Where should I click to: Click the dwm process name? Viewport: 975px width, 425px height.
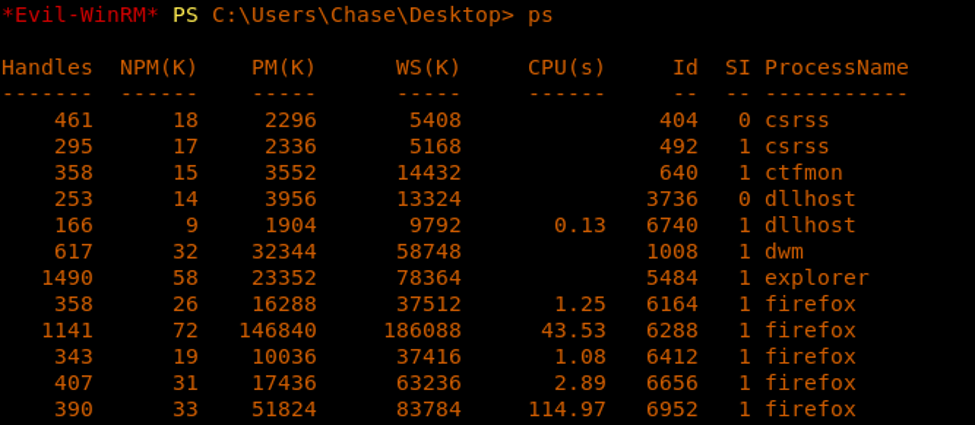click(x=784, y=251)
